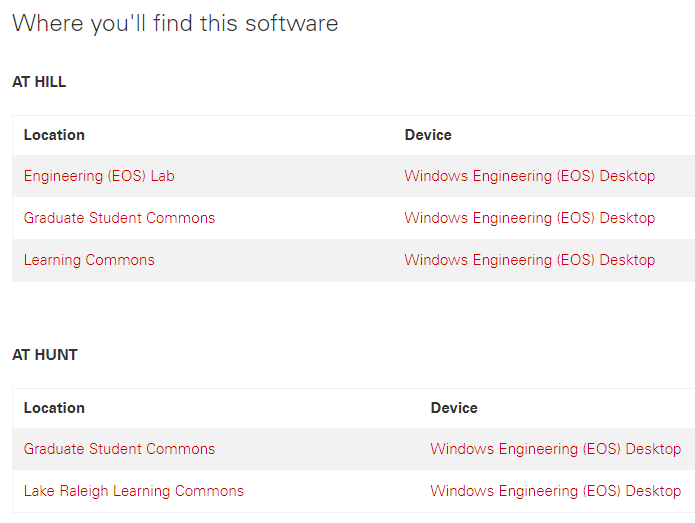Open Graduate Student Commons link under At Hunt
The height and width of the screenshot is (523, 695).
coord(119,449)
